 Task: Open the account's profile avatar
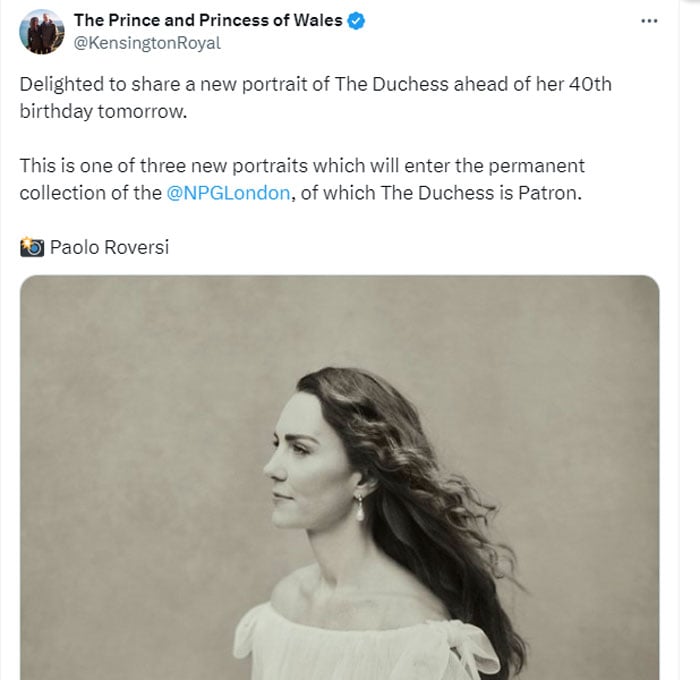(40, 32)
